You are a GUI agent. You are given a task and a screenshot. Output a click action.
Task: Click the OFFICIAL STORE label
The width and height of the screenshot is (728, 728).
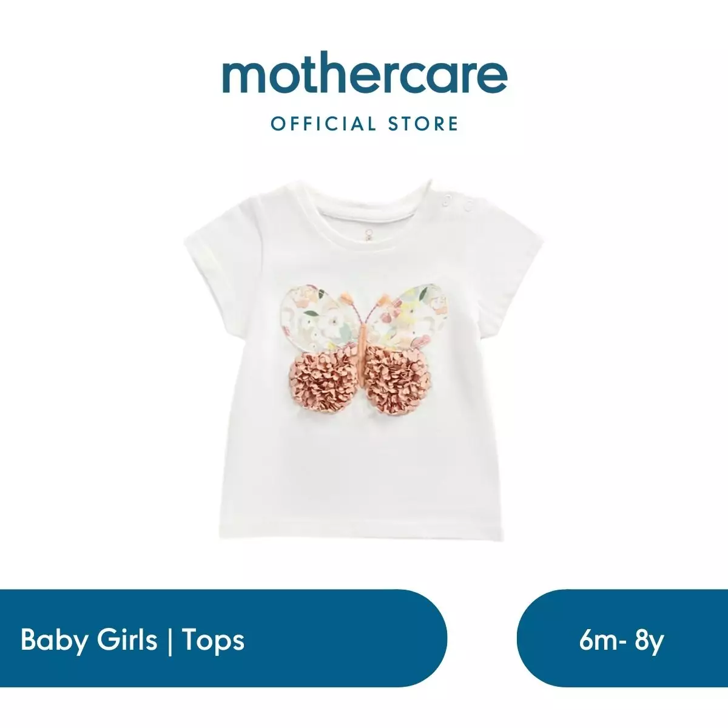tap(365, 124)
